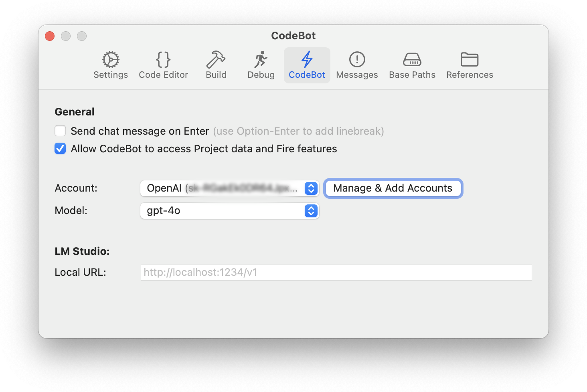Open the References folder icon
Screen dimensions: 587x392
coord(470,60)
